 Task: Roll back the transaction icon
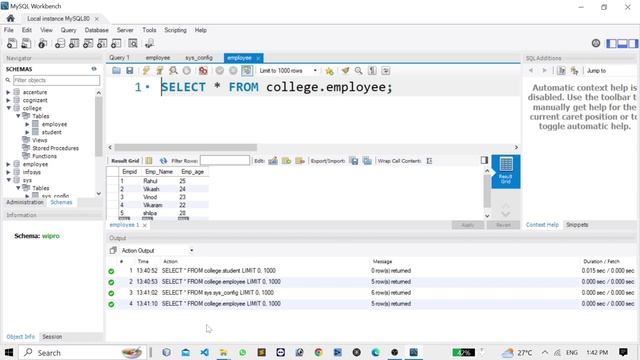click(233, 71)
